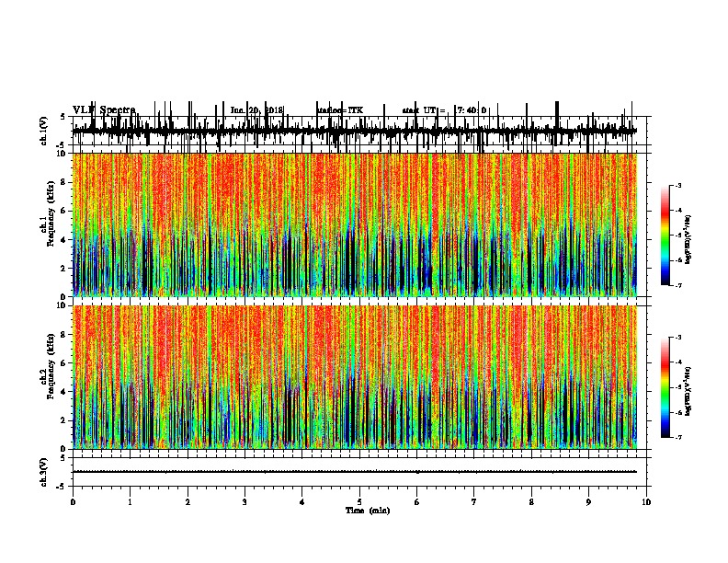Select time axis tick label '0'
The image size is (728, 563).
tap(73, 502)
